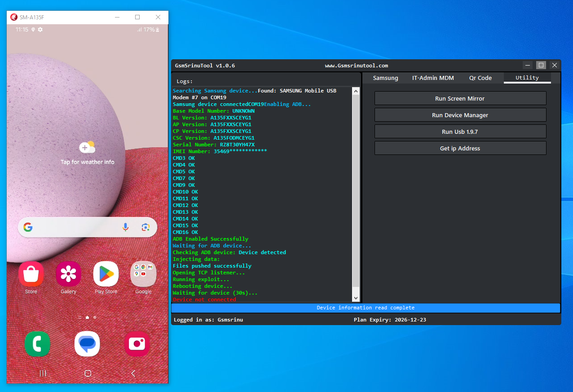Tap the weather info widget

88,153
